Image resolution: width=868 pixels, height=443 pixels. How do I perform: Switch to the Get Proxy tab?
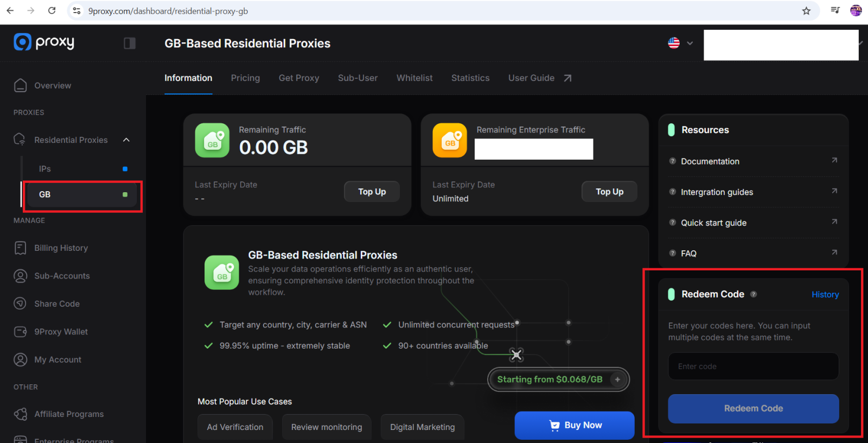click(x=299, y=78)
